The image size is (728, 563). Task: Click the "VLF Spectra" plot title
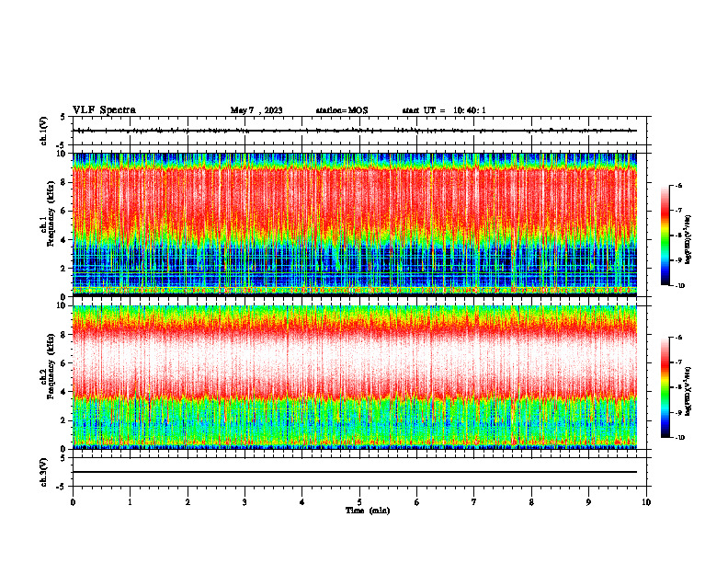tap(104, 110)
